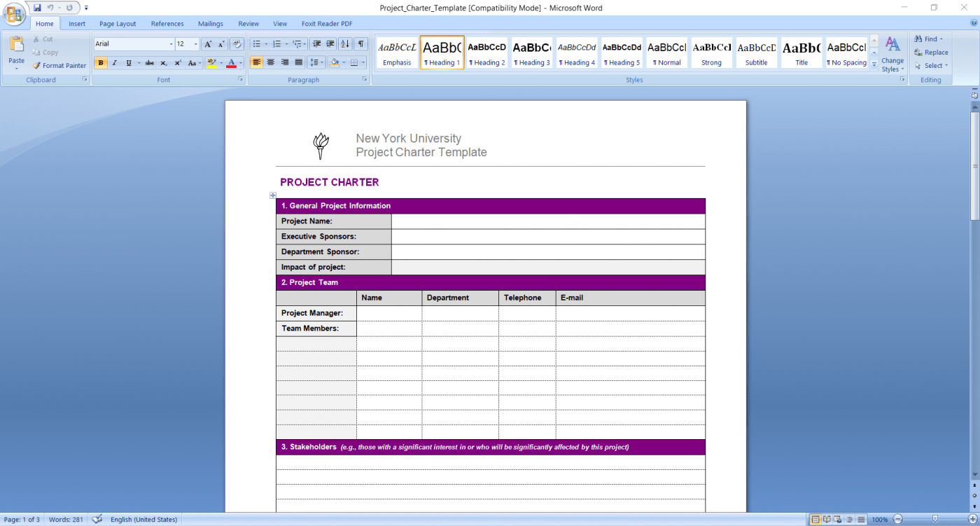Select the Format Painter tool

click(x=59, y=65)
